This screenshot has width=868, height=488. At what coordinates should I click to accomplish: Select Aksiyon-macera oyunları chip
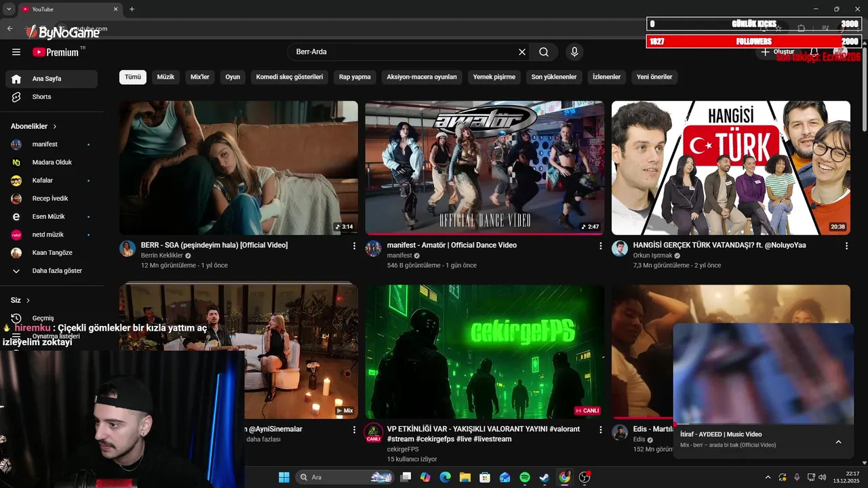coord(422,77)
